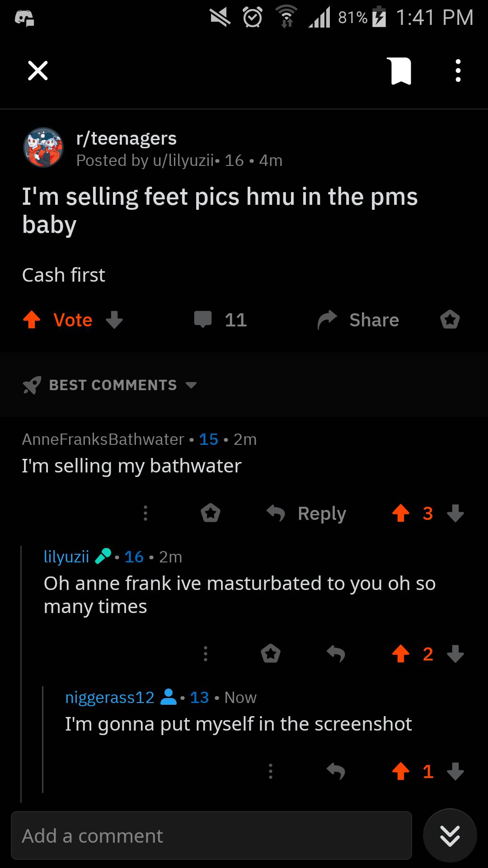Click the Share button on the post

tap(359, 320)
